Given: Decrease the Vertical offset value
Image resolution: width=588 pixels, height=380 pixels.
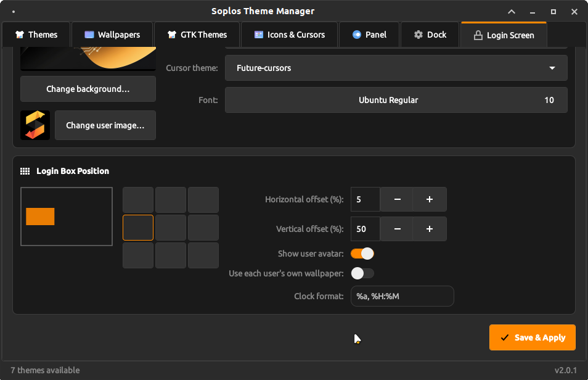Looking at the screenshot, I should coord(397,229).
